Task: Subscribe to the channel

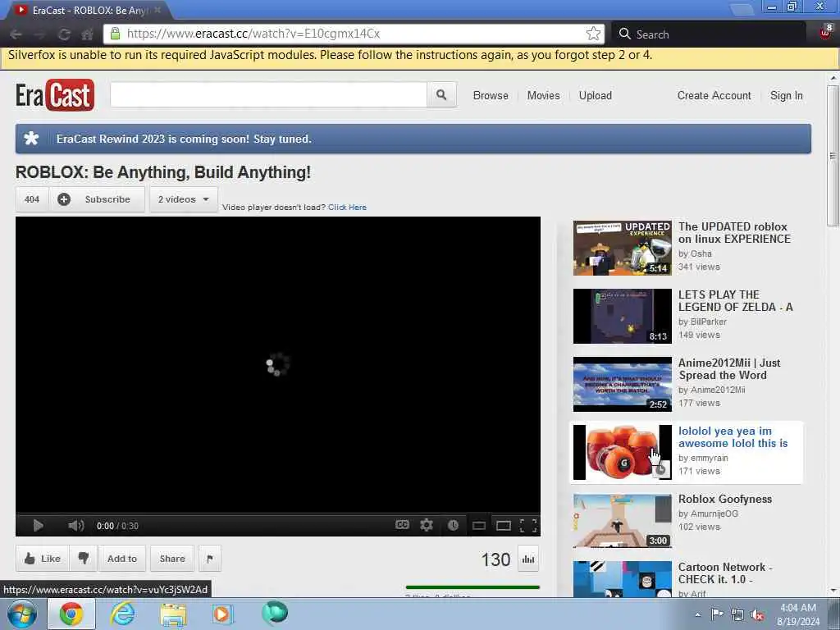Action: coord(98,199)
